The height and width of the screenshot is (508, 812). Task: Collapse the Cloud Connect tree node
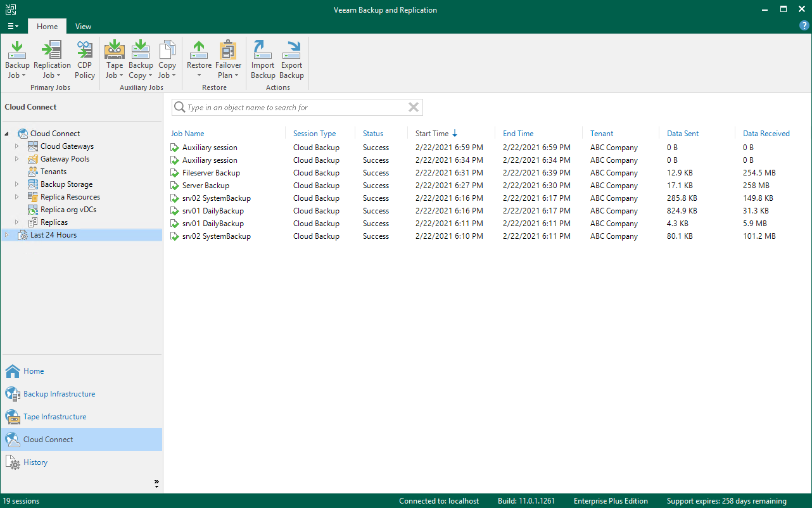coord(7,134)
